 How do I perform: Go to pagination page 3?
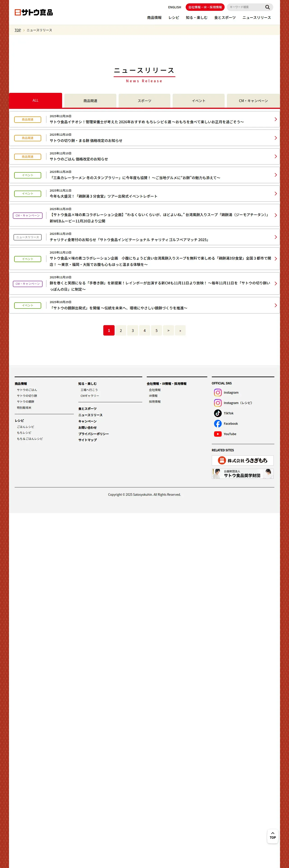133,330
